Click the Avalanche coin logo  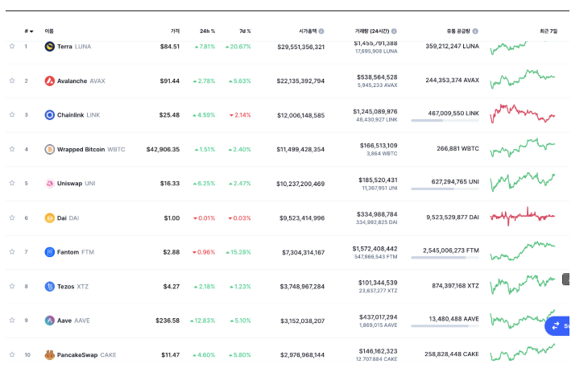coord(49,81)
